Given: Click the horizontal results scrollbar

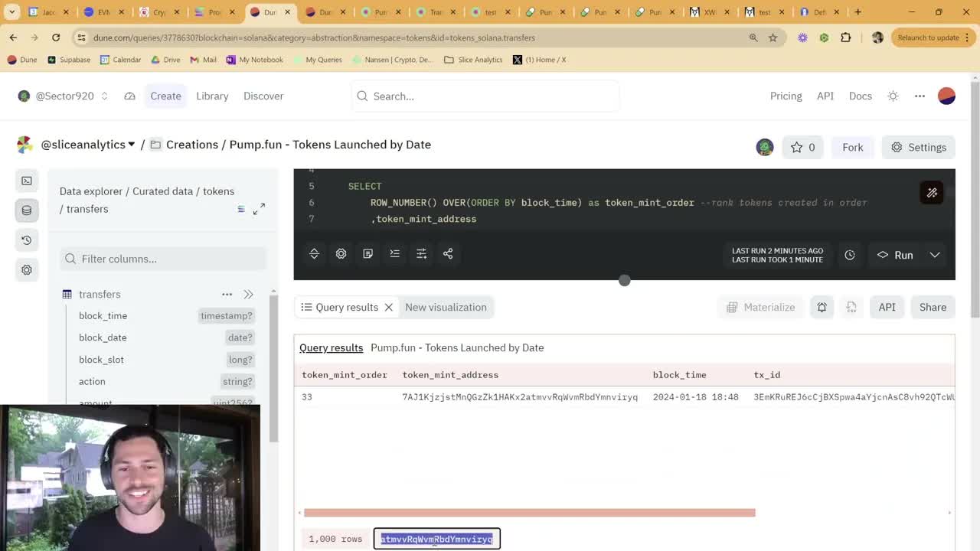Looking at the screenshot, I should click(x=529, y=513).
